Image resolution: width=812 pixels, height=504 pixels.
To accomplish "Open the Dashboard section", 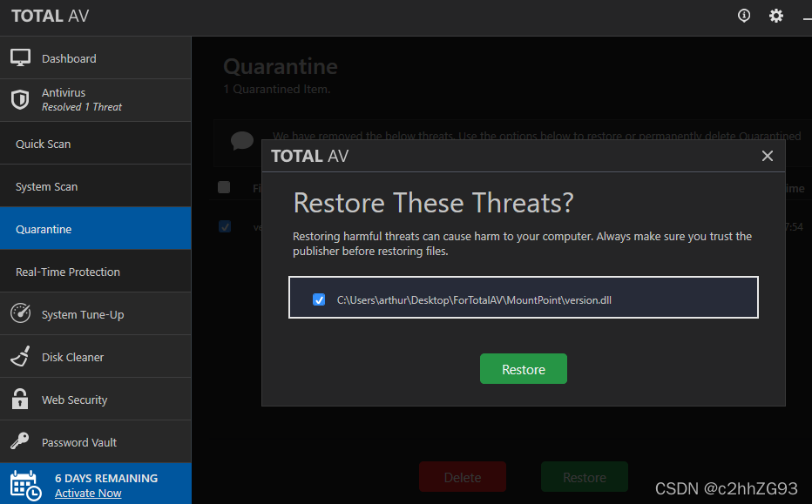I will pyautogui.click(x=95, y=58).
